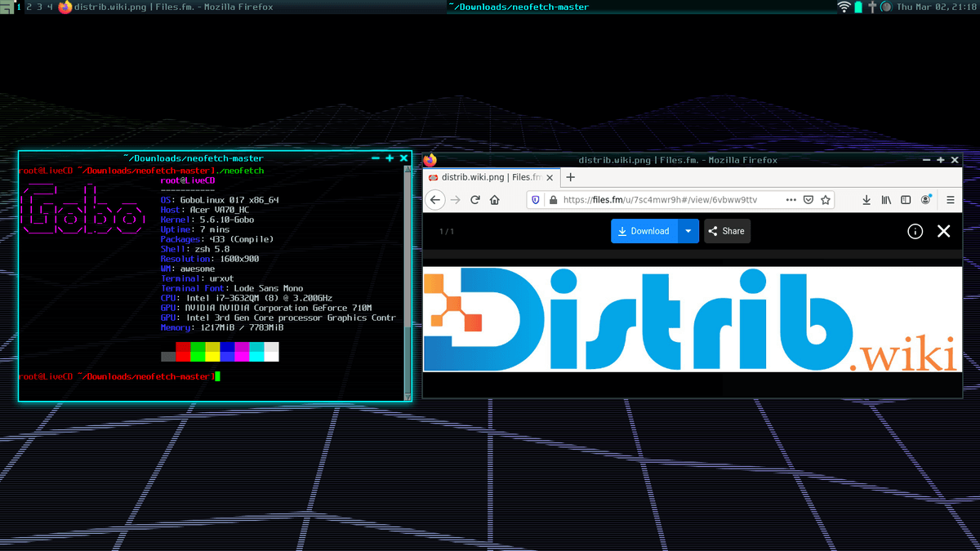The image size is (980, 551).
Task: Click the Firefox forward arrow
Action: coord(456,199)
